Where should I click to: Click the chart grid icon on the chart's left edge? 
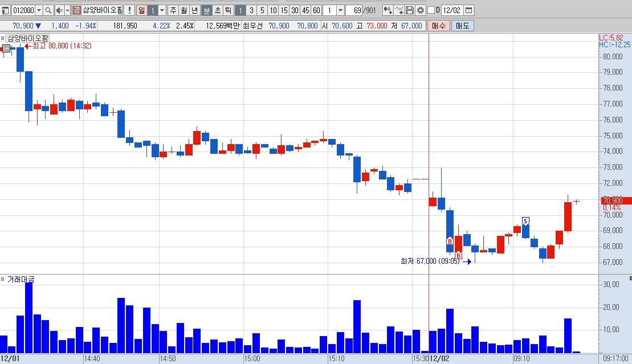[6, 48]
